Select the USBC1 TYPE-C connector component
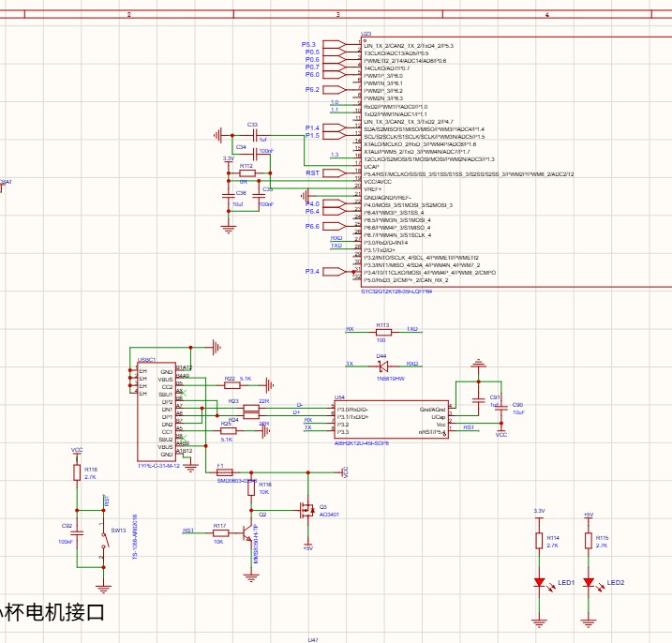Screen dimensions: 672x643 [x=157, y=411]
